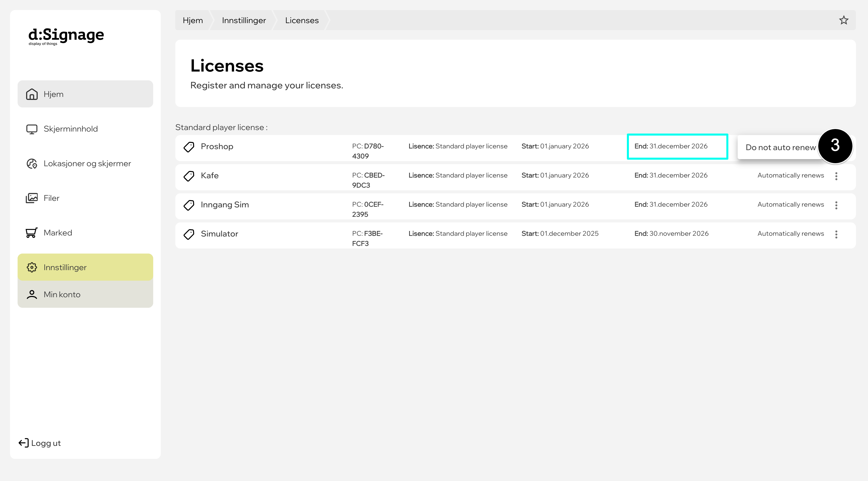This screenshot has width=868, height=481.
Task: Click the tag icon beside Simulator
Action: 189,234
